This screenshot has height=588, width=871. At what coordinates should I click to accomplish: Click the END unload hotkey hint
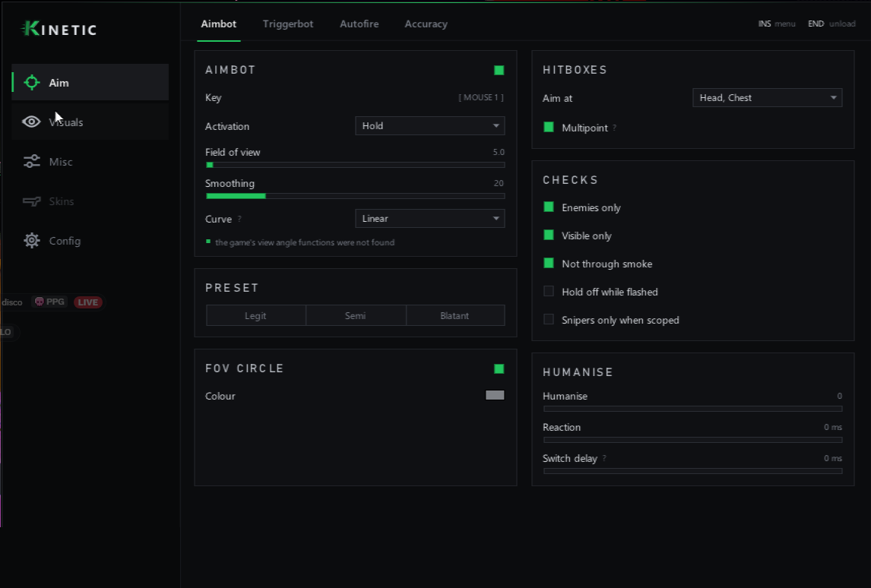click(x=831, y=24)
